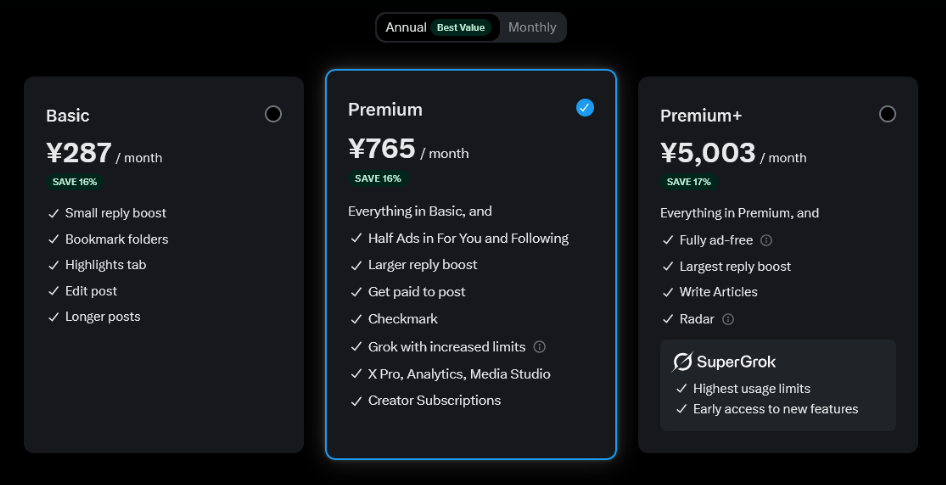This screenshot has height=485, width=946.
Task: Click the SAVE 17% badge on Premium+
Action: coord(690,182)
